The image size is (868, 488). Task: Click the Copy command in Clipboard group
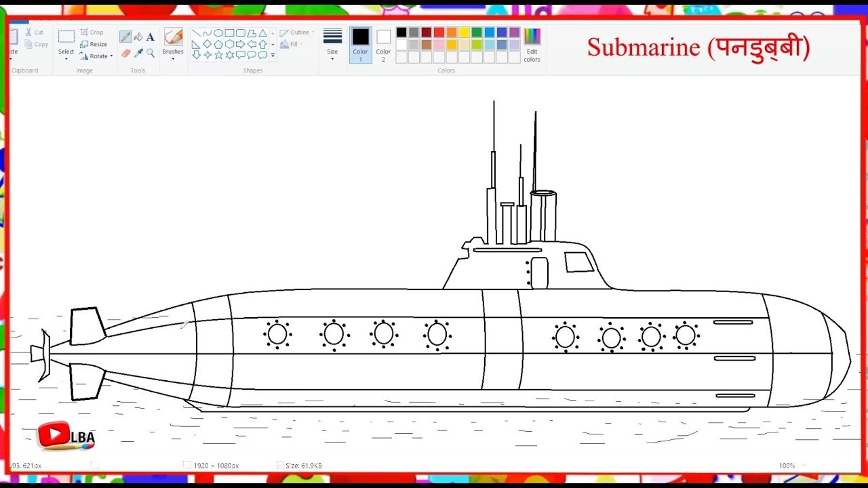pos(37,44)
